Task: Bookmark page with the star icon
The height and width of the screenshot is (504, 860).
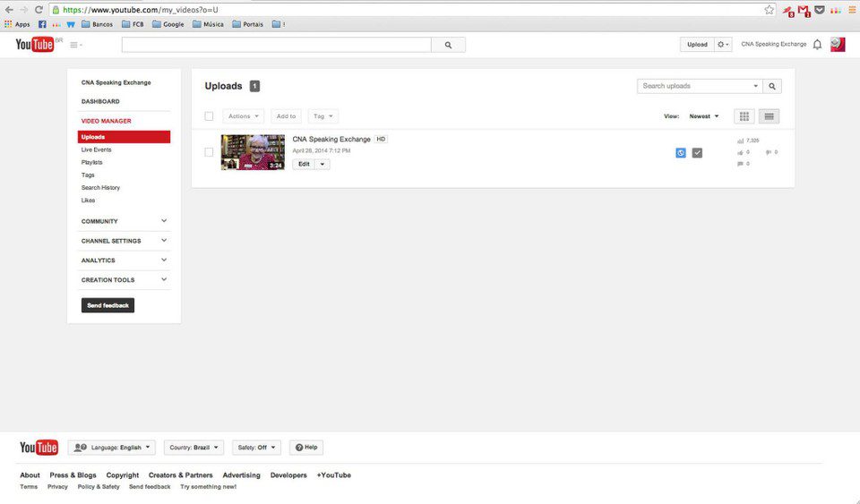Action: point(769,10)
